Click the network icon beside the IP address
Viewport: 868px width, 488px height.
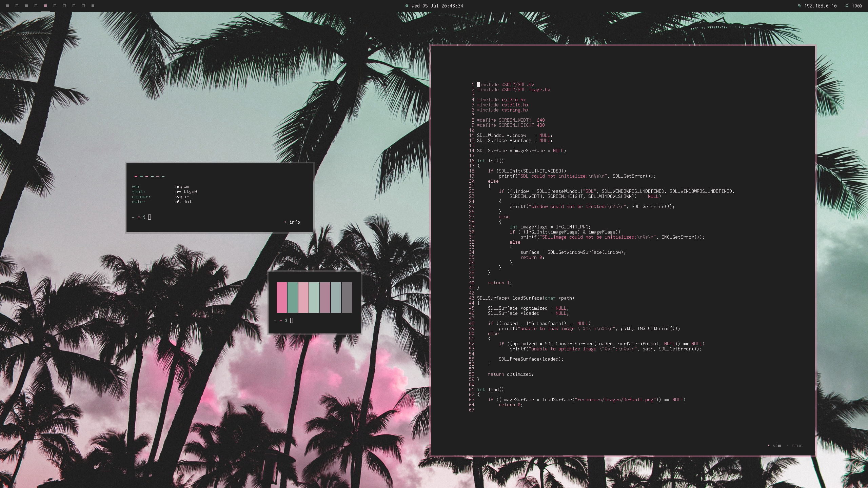pyautogui.click(x=799, y=6)
